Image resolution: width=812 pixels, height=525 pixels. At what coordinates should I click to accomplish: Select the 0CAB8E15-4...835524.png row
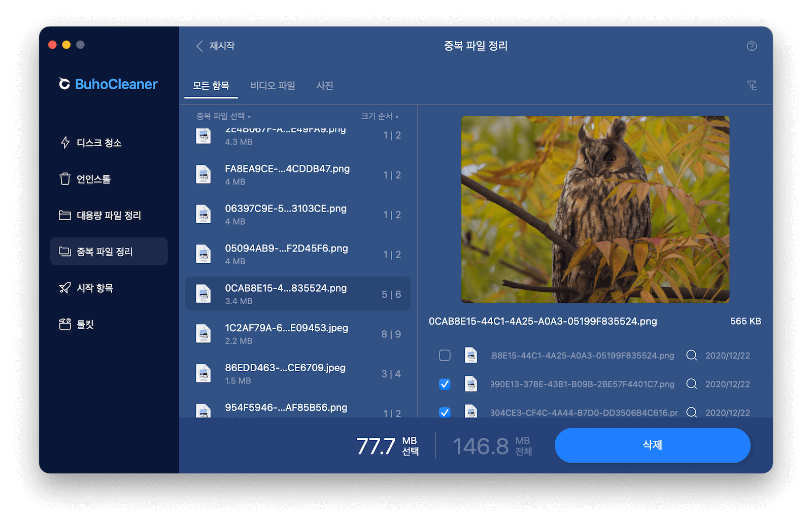pos(298,294)
